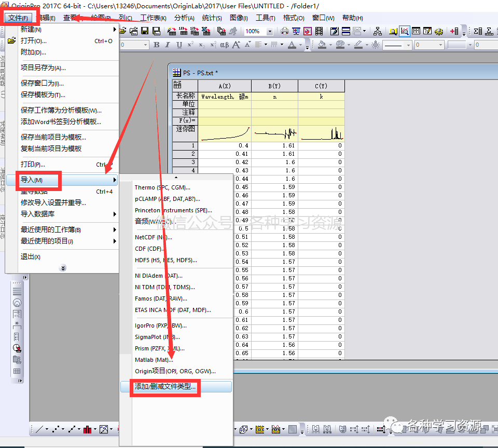Image resolution: width=498 pixels, height=448 pixels.
Task: Click the red column plot icon
Action: (87, 429)
